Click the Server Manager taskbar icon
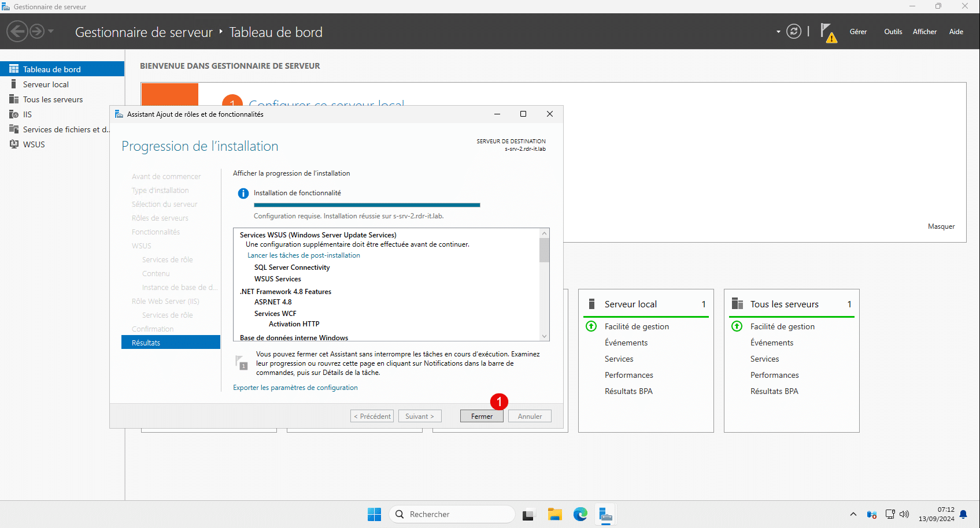The width and height of the screenshot is (980, 528). [x=605, y=514]
